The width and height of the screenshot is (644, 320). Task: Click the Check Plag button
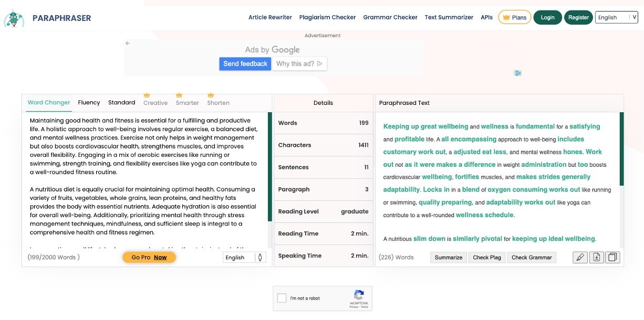(487, 257)
